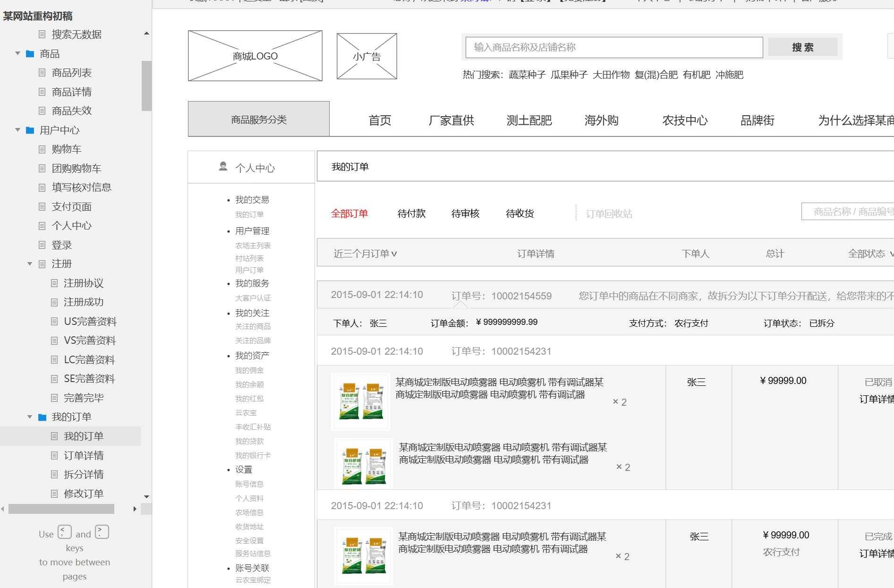Click the 商城LOGO placeholder image
This screenshot has height=588, width=894.
(255, 55)
